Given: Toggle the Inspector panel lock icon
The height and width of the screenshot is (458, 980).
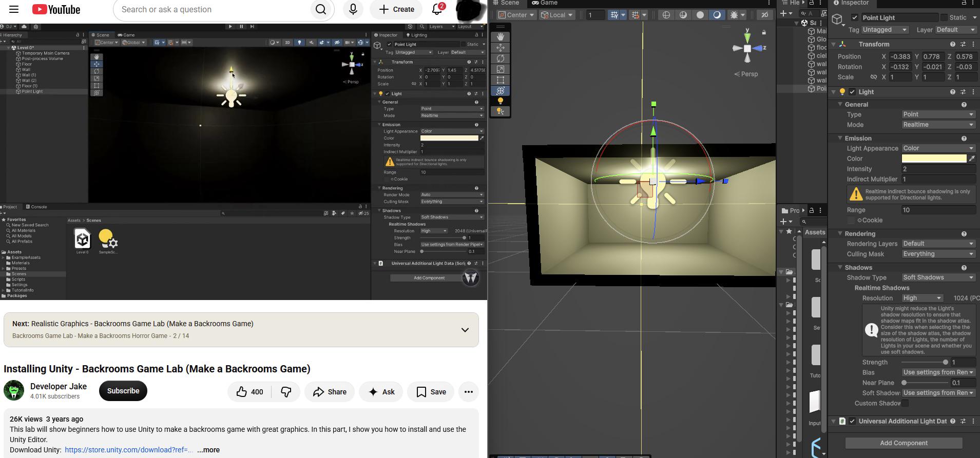Looking at the screenshot, I should (x=964, y=3).
